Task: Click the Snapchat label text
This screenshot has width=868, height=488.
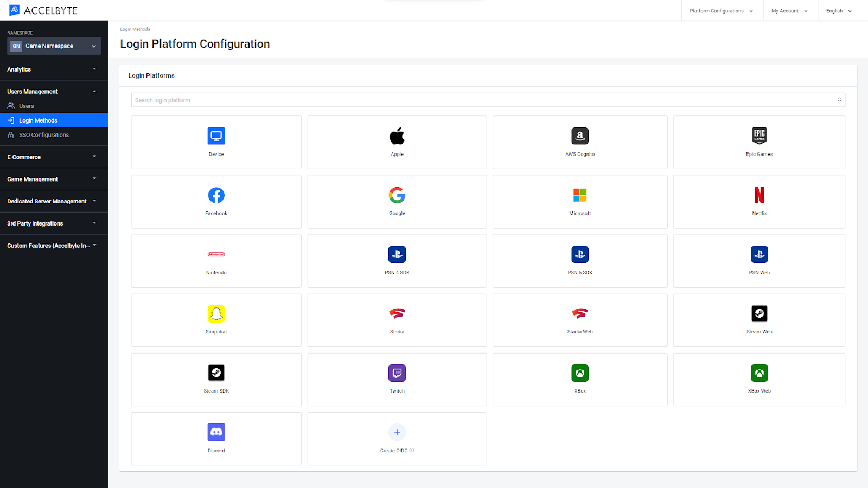Action: point(216,332)
